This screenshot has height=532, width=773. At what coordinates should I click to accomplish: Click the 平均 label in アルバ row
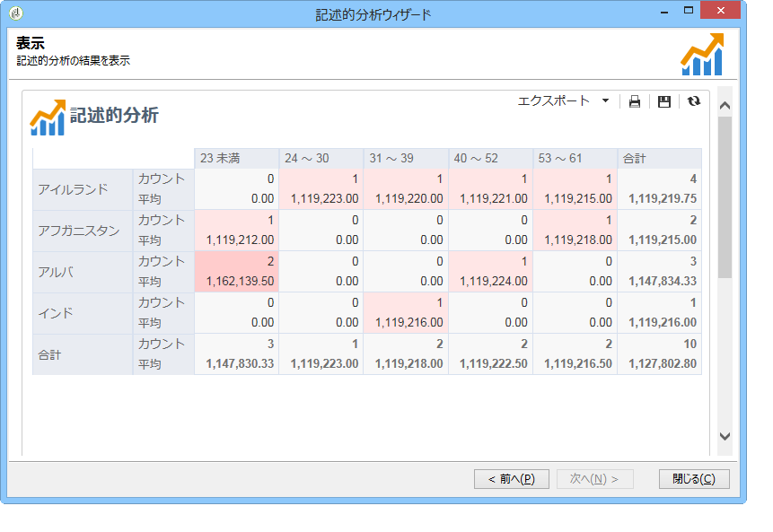click(x=149, y=282)
